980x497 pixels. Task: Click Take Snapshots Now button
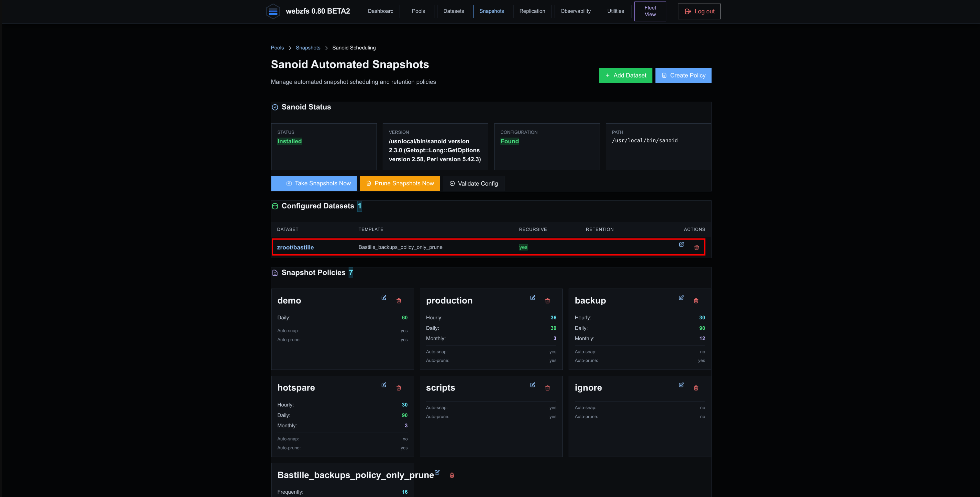[314, 183]
